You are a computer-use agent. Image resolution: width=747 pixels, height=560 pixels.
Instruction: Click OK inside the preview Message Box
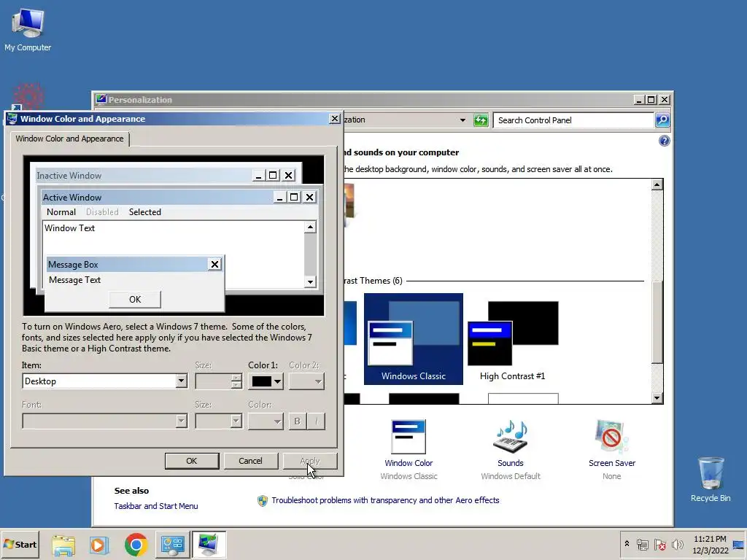[135, 300]
